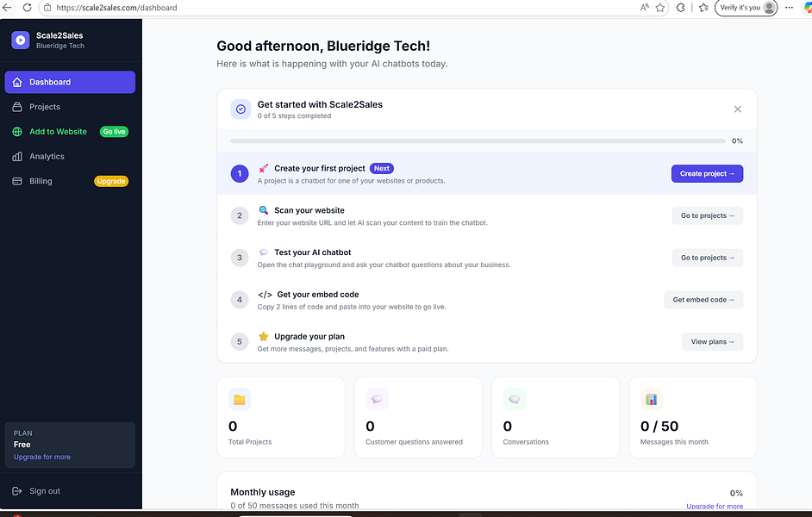Add page to favorites with star icon
Screen dimensions: 812x517
(659, 7)
